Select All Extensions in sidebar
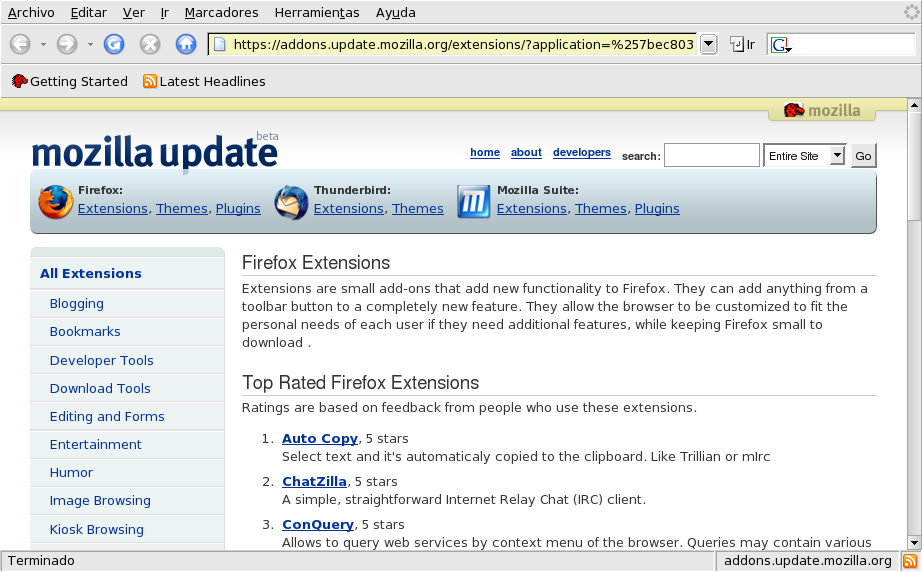 [91, 273]
